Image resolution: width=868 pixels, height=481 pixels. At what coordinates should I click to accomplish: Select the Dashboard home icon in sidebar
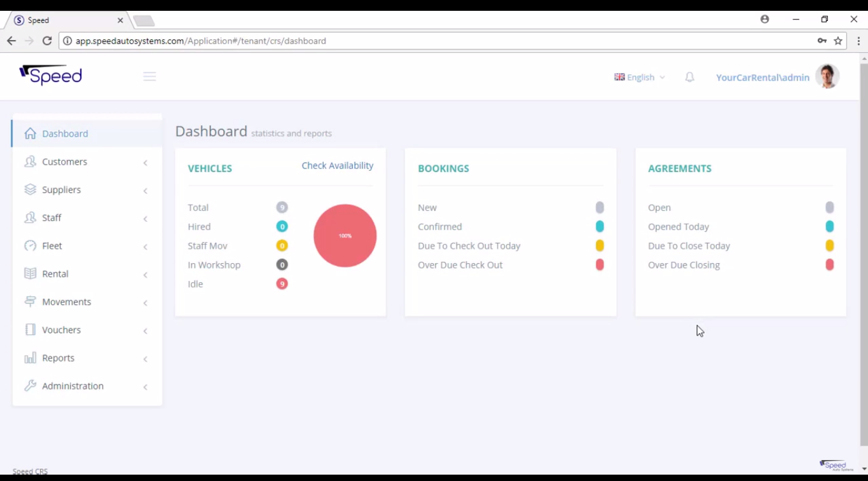29,133
